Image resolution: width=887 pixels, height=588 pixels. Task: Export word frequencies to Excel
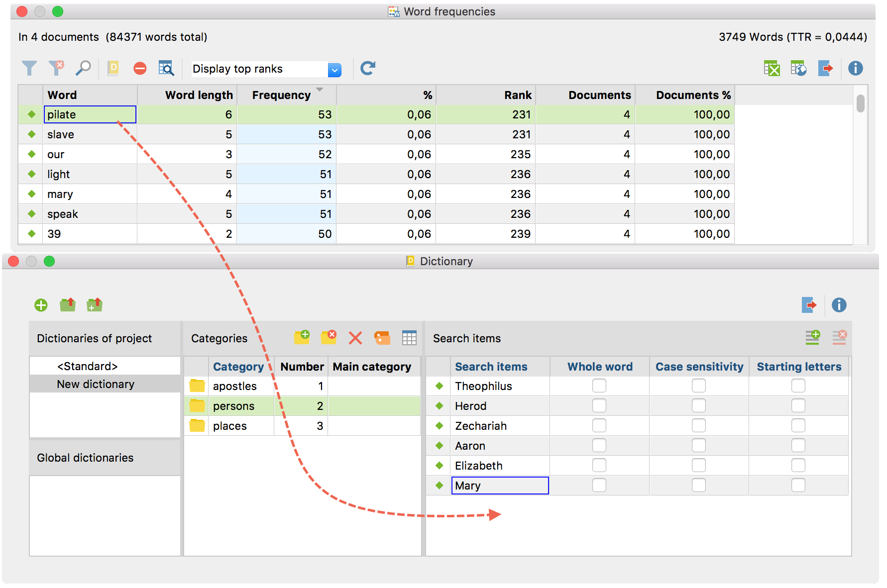pos(772,68)
